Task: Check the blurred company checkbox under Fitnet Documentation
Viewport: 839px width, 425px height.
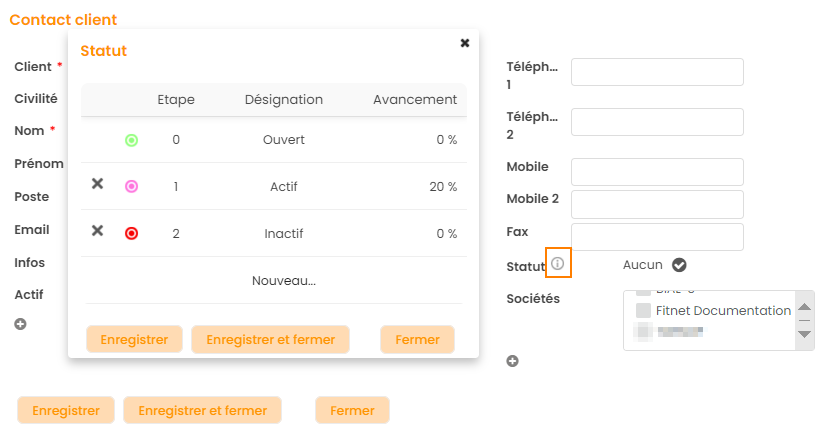Action: point(644,330)
